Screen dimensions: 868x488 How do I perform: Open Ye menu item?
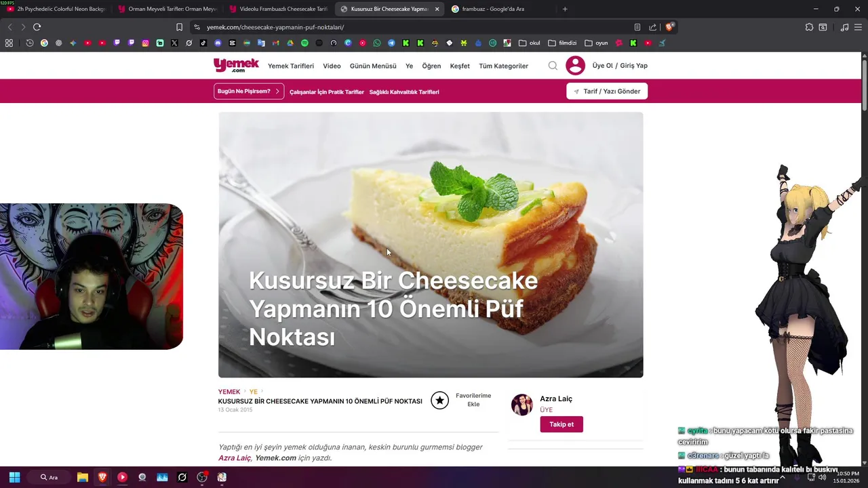click(x=409, y=66)
